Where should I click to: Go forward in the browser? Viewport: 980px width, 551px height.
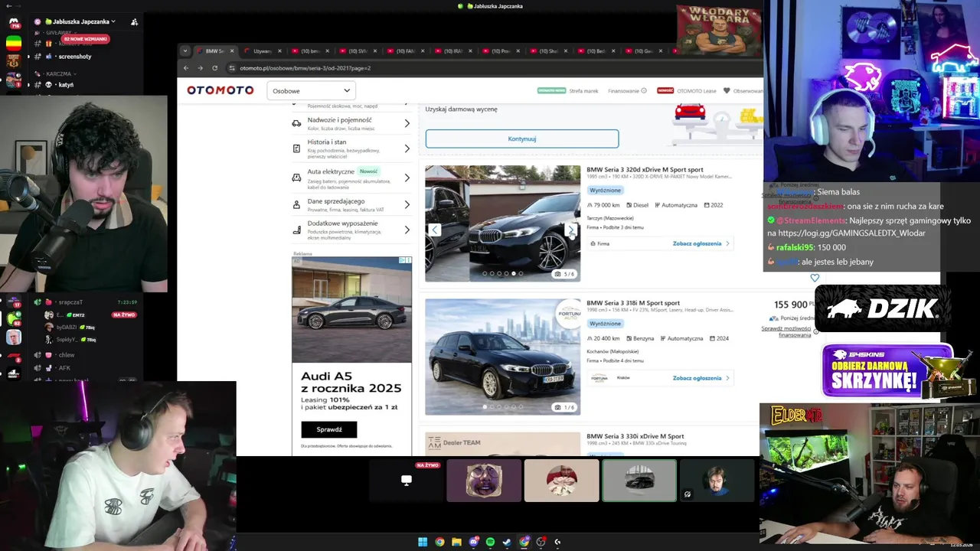200,68
